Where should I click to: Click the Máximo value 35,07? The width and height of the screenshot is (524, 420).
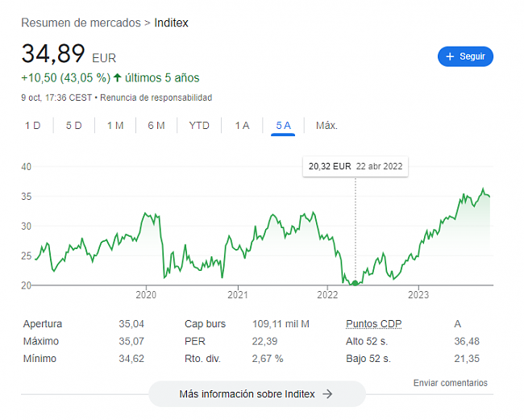pyautogui.click(x=131, y=341)
